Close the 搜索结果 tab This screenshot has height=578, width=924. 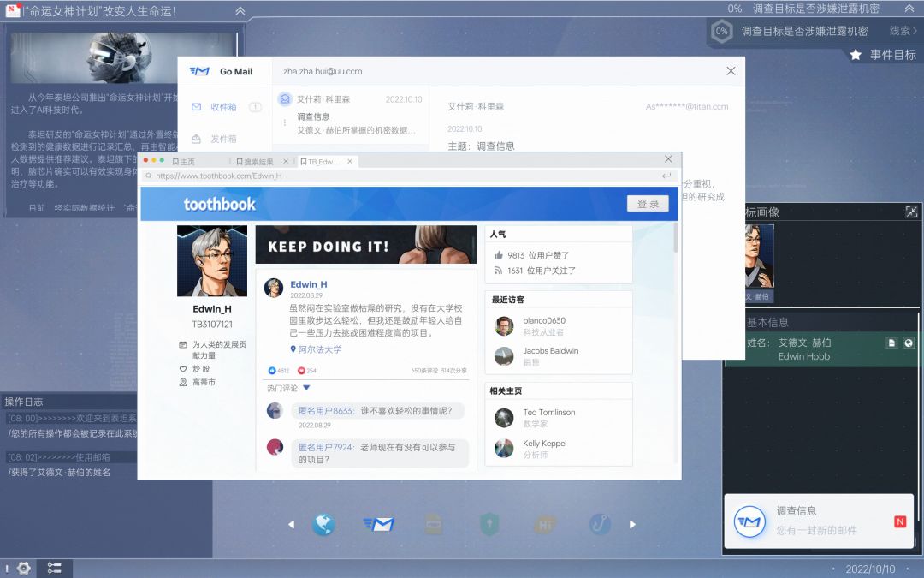point(286,161)
